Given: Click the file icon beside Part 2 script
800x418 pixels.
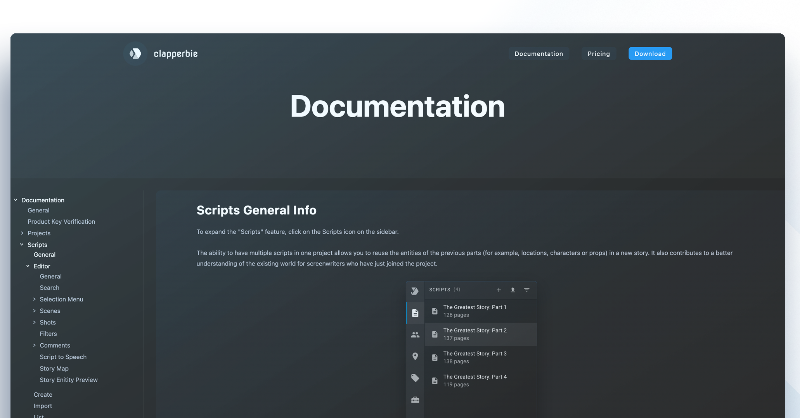Looking at the screenshot, I should click(x=435, y=334).
